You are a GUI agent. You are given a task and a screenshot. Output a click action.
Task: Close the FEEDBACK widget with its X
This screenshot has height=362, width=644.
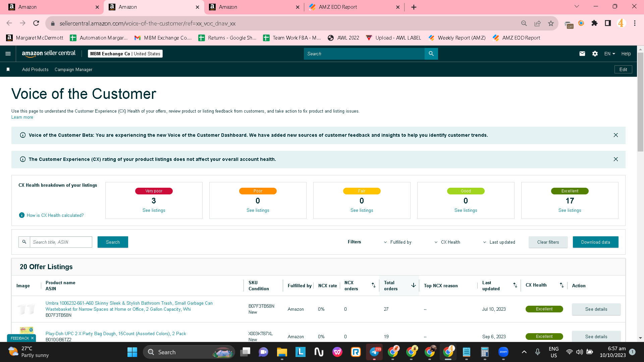click(x=32, y=338)
